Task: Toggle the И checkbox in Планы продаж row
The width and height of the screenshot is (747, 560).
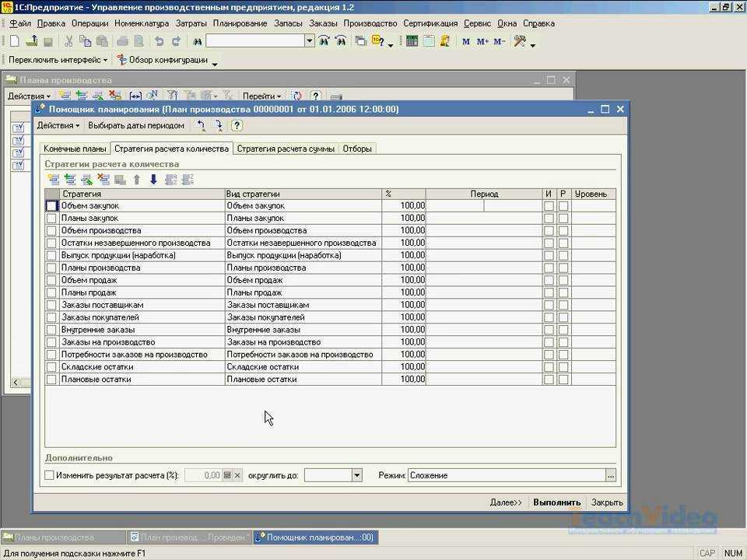Action: (549, 292)
